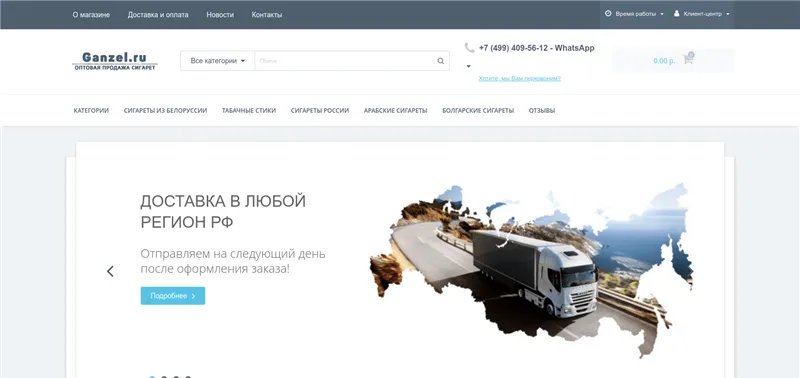Click the search input field
This screenshot has height=378, width=800.
pyautogui.click(x=345, y=61)
